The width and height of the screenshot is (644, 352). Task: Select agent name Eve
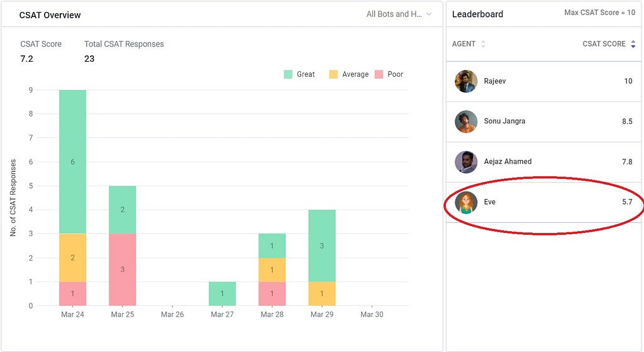(x=489, y=202)
